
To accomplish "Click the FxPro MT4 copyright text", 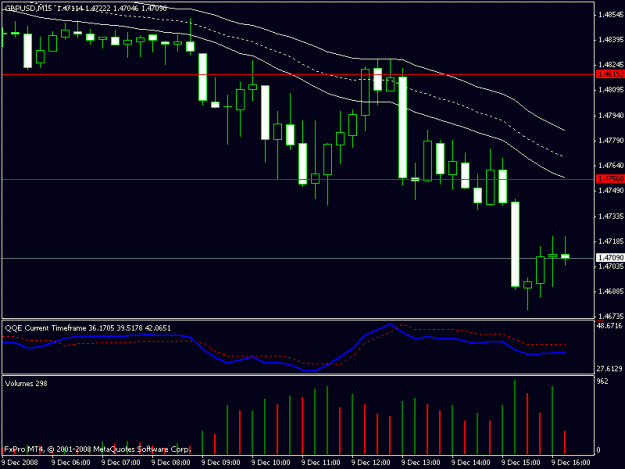I will click(97, 449).
